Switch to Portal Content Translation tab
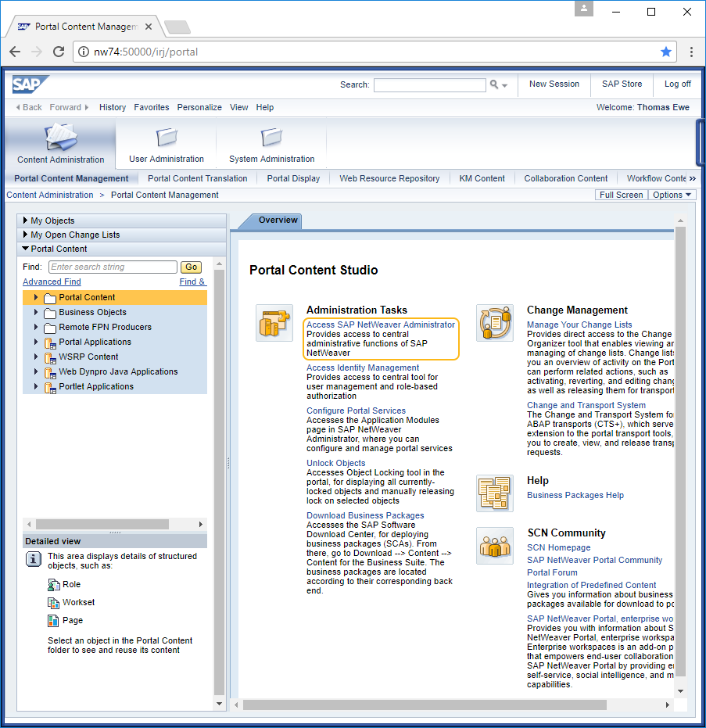 coord(198,178)
